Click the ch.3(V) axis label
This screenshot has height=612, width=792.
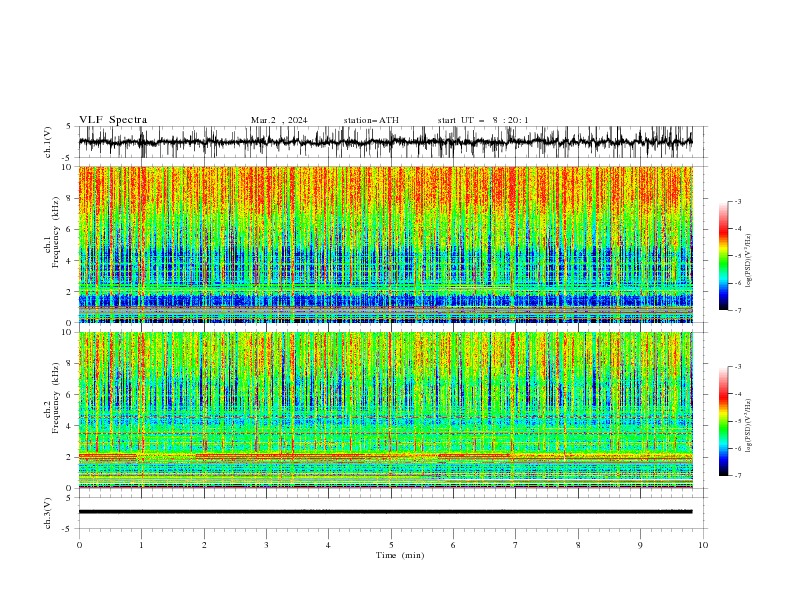pyautogui.click(x=48, y=513)
